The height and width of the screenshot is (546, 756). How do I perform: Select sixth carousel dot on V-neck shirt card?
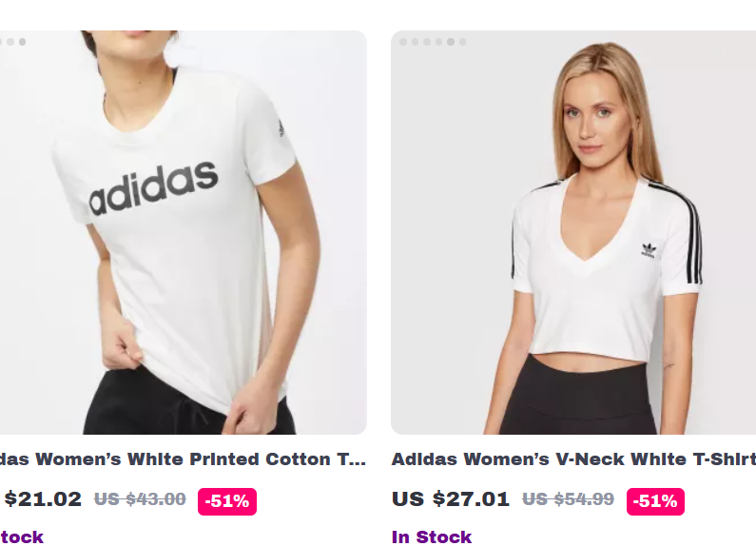tap(463, 42)
